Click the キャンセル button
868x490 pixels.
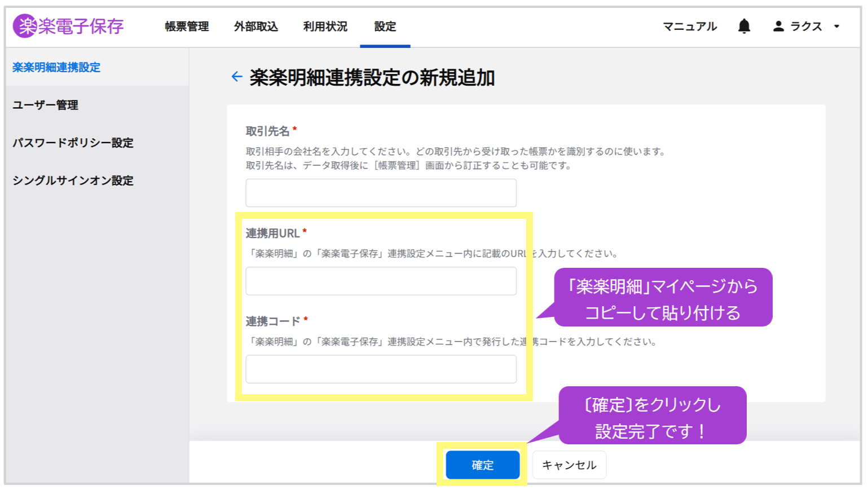coord(569,465)
